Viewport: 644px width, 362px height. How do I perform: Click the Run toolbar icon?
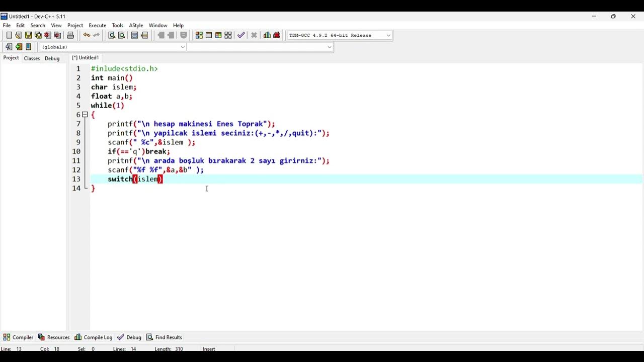(209, 35)
